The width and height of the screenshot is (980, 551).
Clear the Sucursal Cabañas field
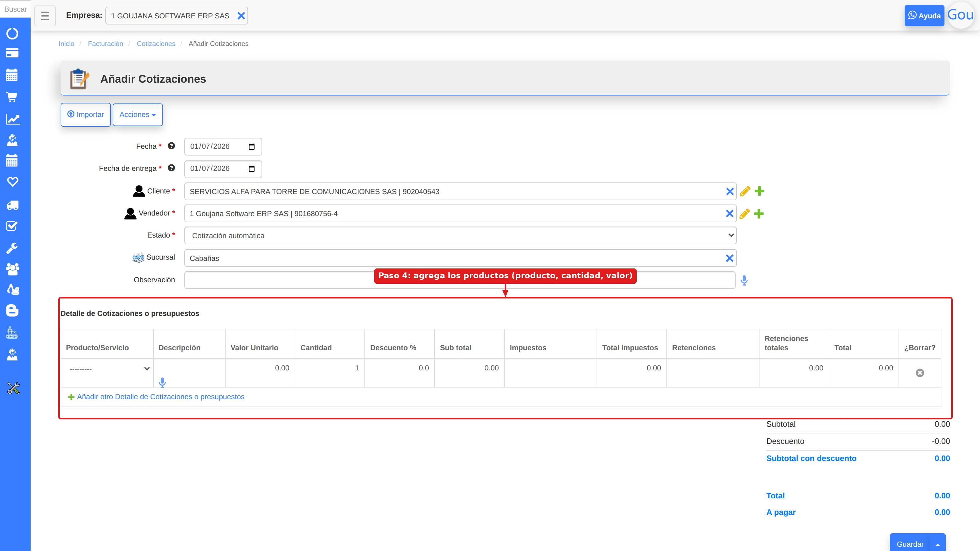[x=729, y=258]
